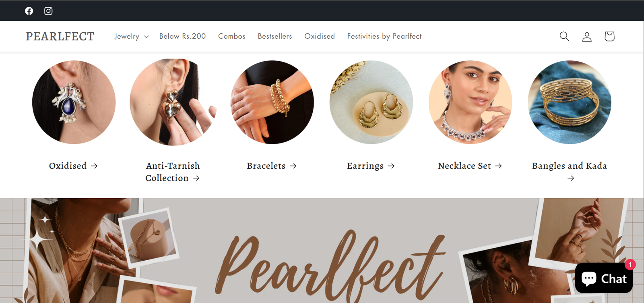Click the PEARLFECT logo text
This screenshot has height=303, width=644.
point(60,36)
